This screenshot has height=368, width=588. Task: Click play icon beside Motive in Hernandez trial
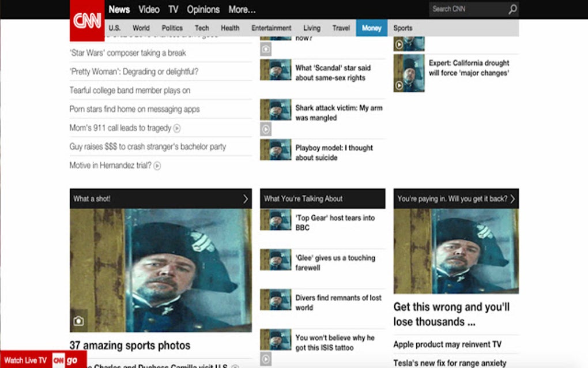click(157, 166)
